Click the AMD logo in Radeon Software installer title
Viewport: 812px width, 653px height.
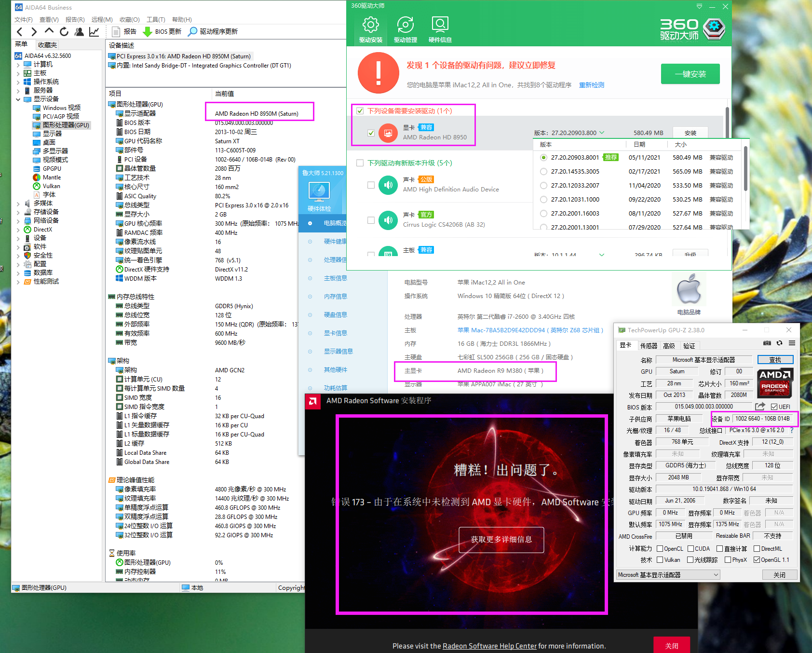pos(313,401)
